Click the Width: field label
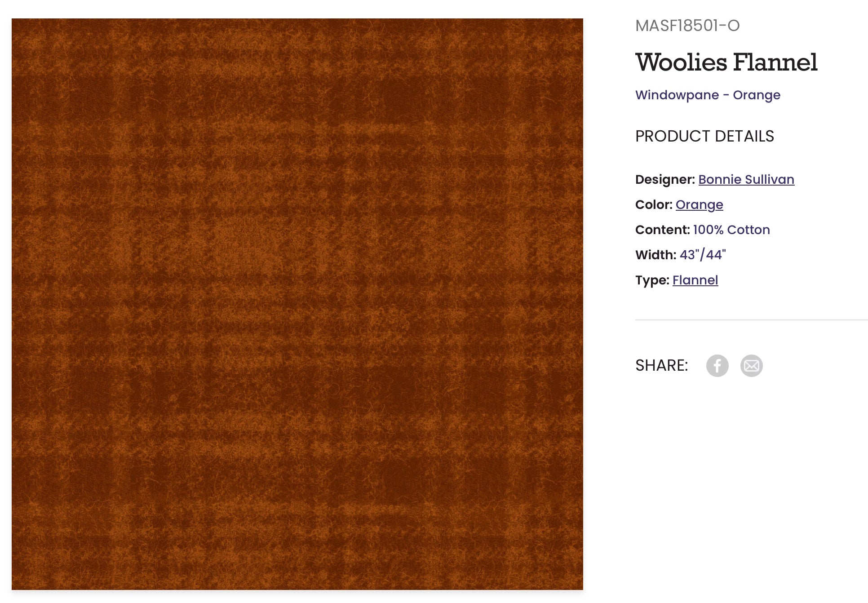This screenshot has height=603, width=868. click(655, 255)
